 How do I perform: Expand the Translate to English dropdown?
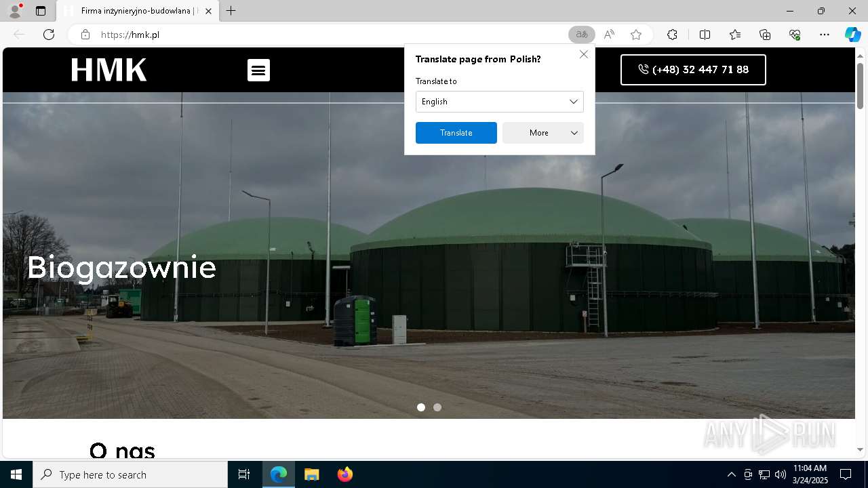[500, 102]
